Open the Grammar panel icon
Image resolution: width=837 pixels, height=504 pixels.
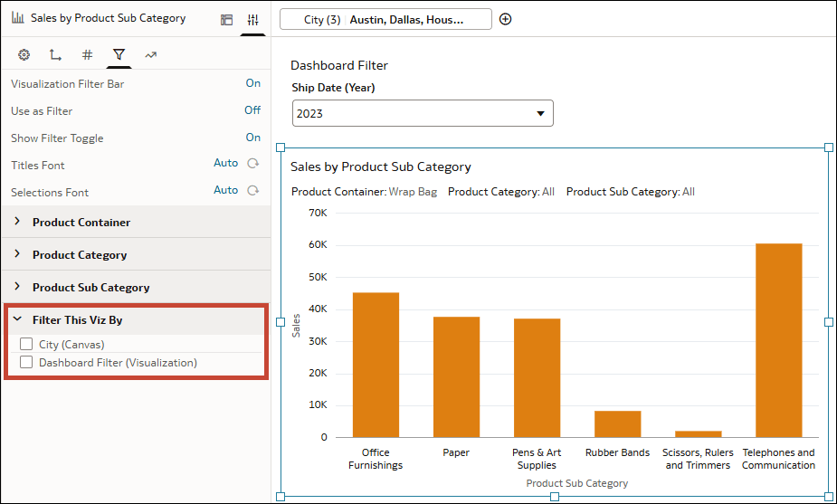(x=226, y=19)
